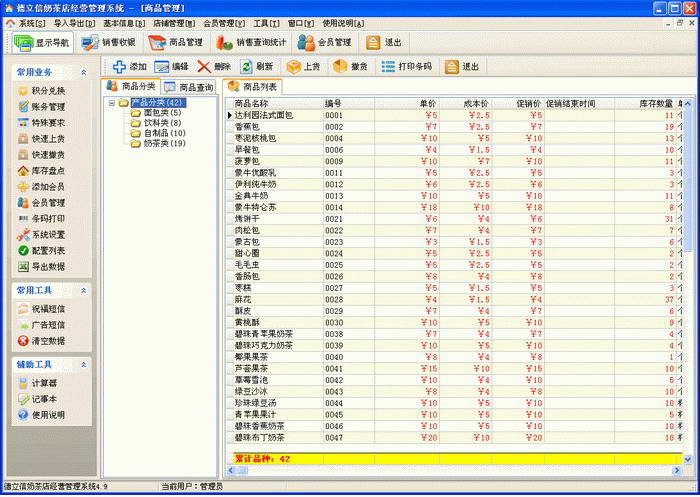The image size is (700, 497).
Task: Sort by the 库存数量 column header
Action: (x=646, y=104)
